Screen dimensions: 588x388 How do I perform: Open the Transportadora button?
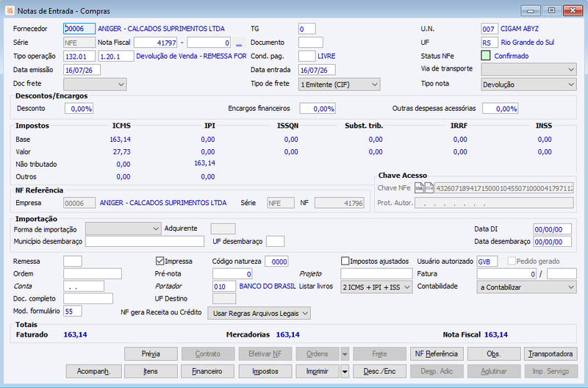[x=551, y=354]
